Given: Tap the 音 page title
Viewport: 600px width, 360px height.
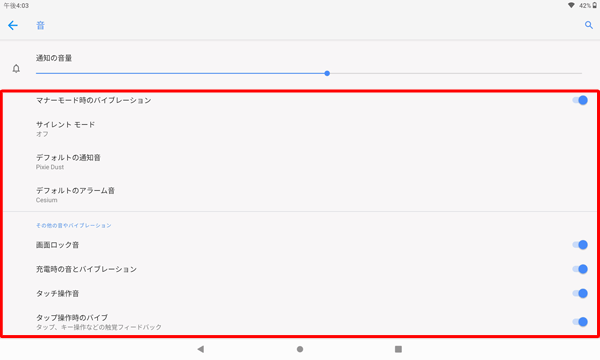Looking at the screenshot, I should pos(41,26).
